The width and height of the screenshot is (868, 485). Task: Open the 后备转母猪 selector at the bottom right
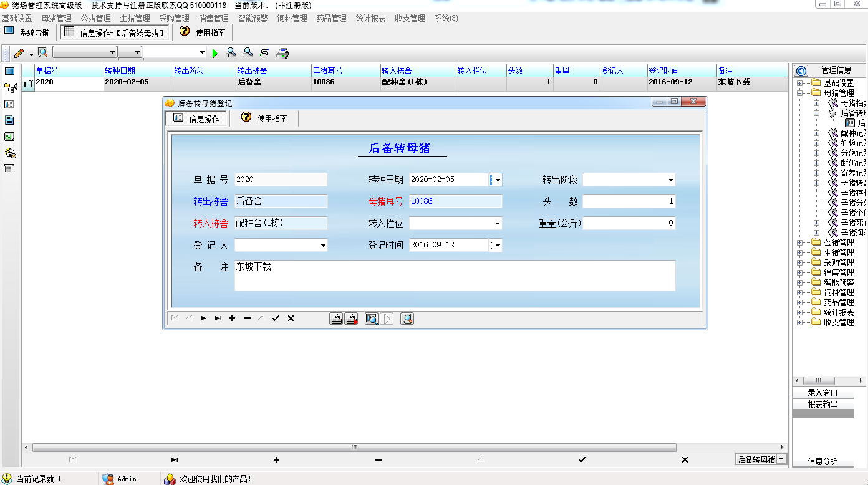tap(761, 459)
